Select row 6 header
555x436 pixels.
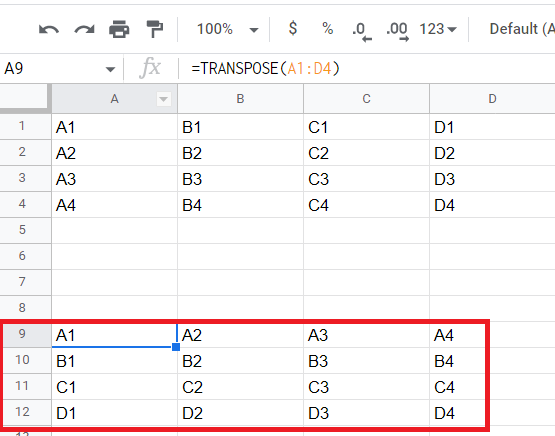(x=25, y=257)
